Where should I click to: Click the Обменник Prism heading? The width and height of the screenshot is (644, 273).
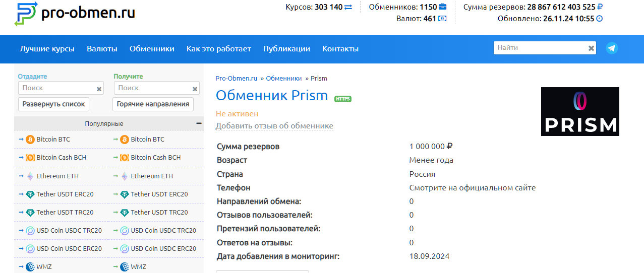click(272, 96)
